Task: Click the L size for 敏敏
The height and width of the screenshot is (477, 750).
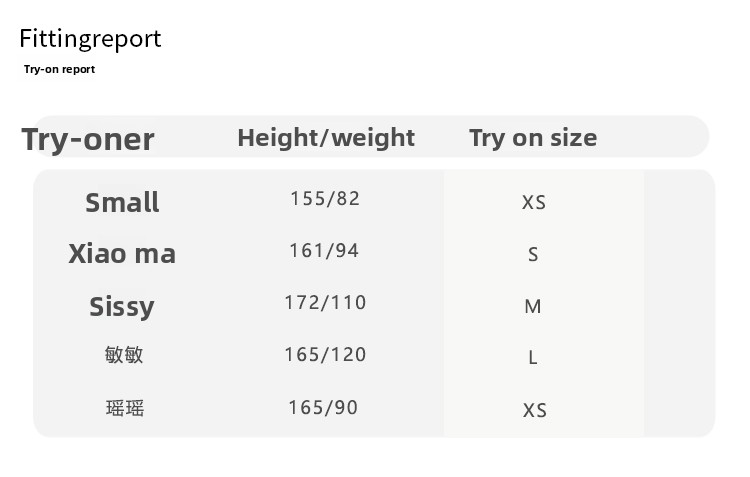Action: pyautogui.click(x=533, y=357)
